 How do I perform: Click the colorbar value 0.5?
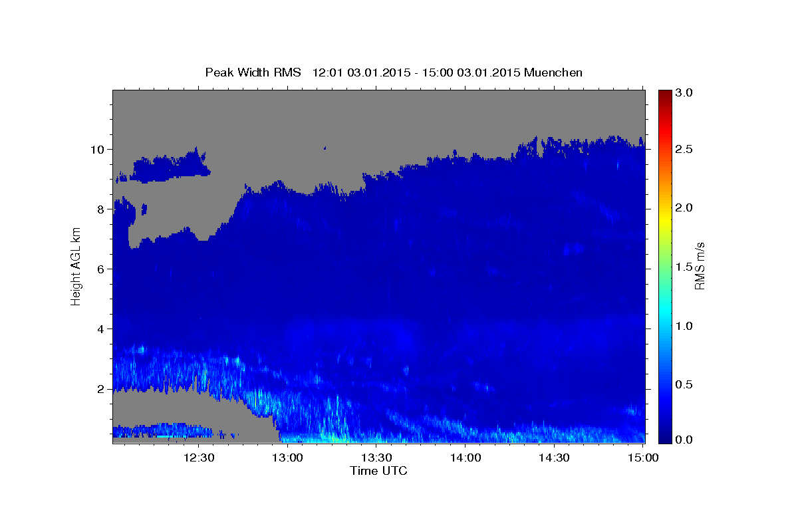(685, 384)
